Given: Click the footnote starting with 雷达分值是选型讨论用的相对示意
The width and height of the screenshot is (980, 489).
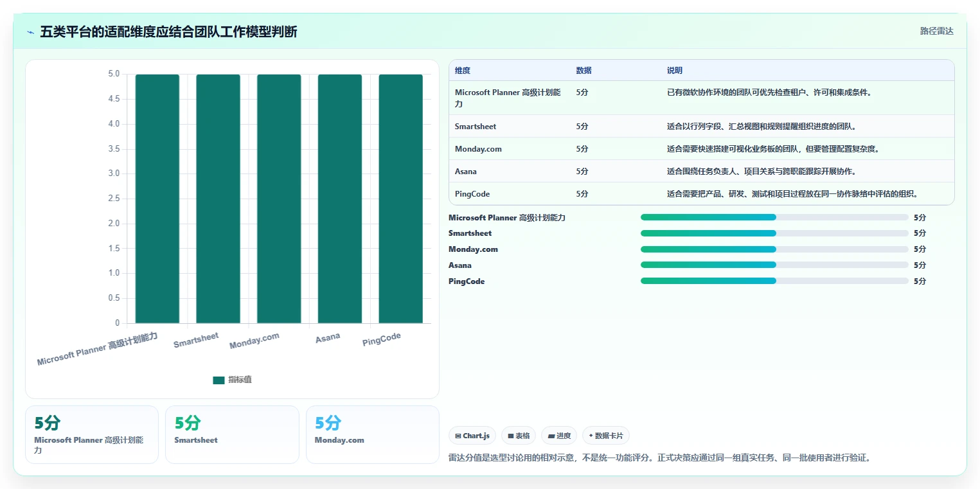Looking at the screenshot, I should pos(659,458).
